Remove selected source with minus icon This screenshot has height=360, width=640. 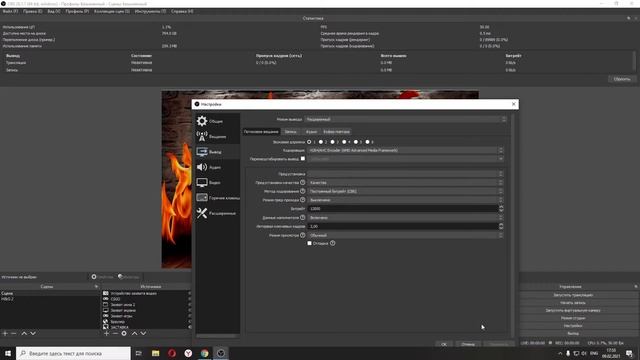115,333
